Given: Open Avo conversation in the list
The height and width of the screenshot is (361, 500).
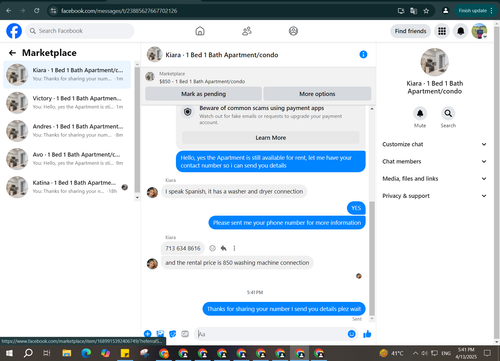Looking at the screenshot, I should pyautogui.click(x=67, y=159).
